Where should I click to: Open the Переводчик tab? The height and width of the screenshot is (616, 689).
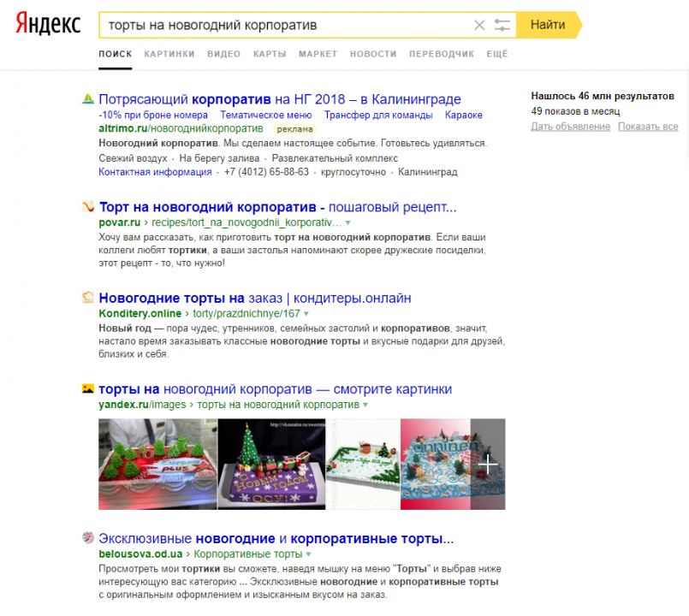coord(442,54)
